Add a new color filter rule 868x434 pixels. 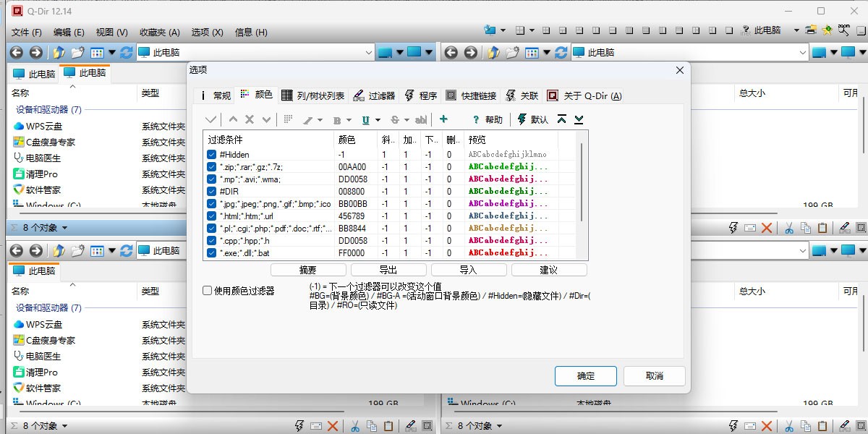(x=443, y=119)
